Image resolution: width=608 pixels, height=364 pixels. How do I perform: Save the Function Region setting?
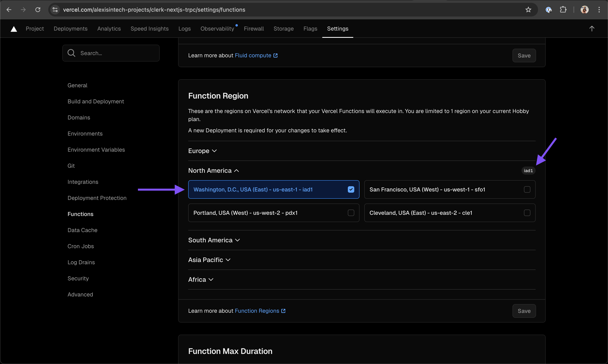pos(524,311)
